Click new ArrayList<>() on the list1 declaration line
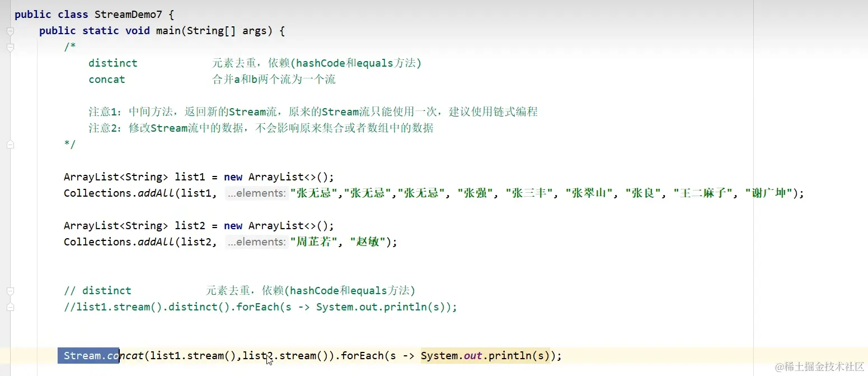Screen dimensions: 868x376 [x=276, y=177]
